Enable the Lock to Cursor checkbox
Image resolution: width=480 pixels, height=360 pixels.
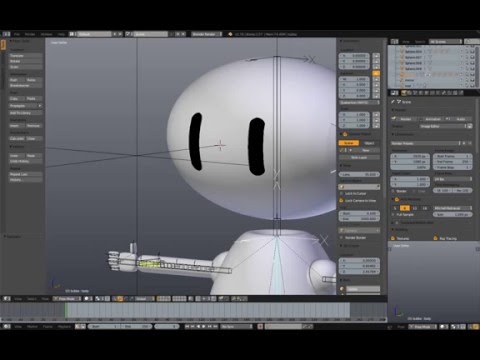(341, 194)
